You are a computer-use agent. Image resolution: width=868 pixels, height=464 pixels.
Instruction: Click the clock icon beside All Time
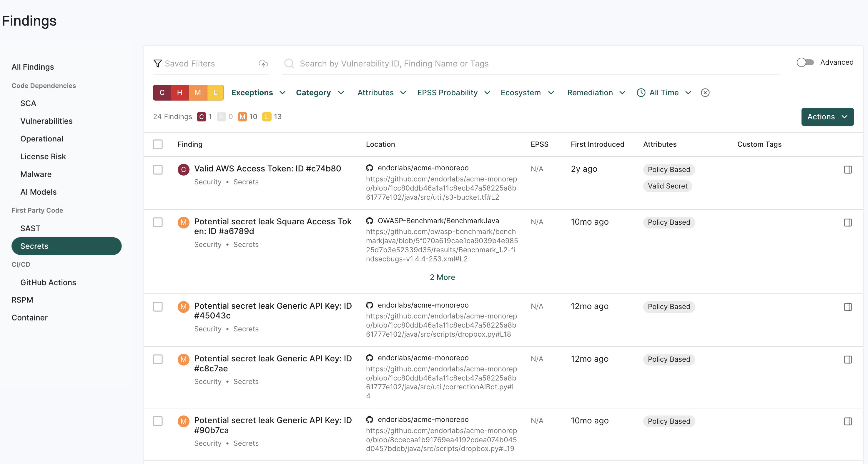pyautogui.click(x=641, y=93)
